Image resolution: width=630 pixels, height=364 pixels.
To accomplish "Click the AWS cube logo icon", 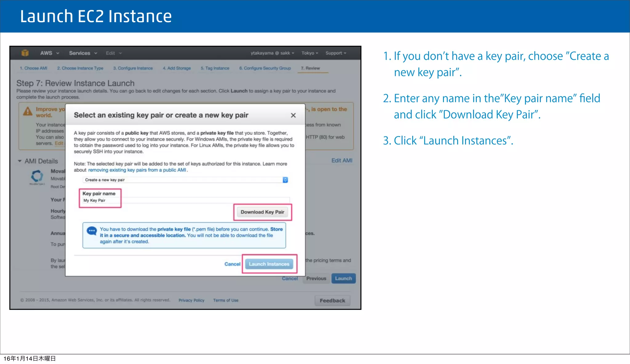I will [x=25, y=53].
